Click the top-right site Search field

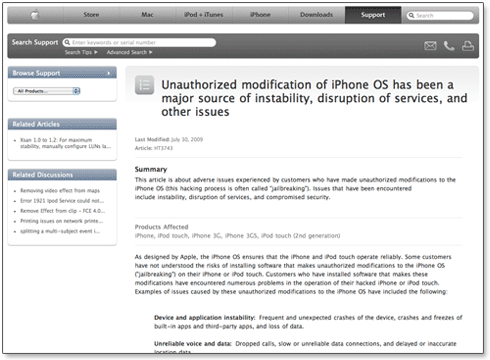tap(440, 15)
